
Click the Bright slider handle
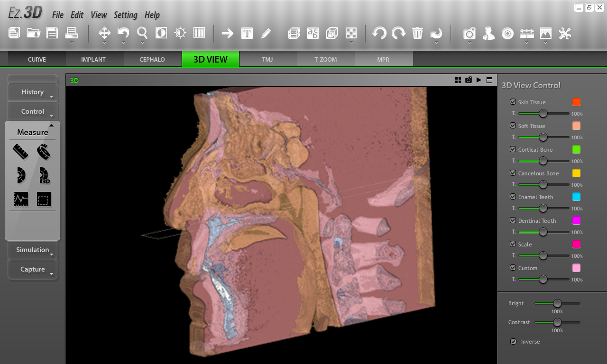(x=557, y=303)
